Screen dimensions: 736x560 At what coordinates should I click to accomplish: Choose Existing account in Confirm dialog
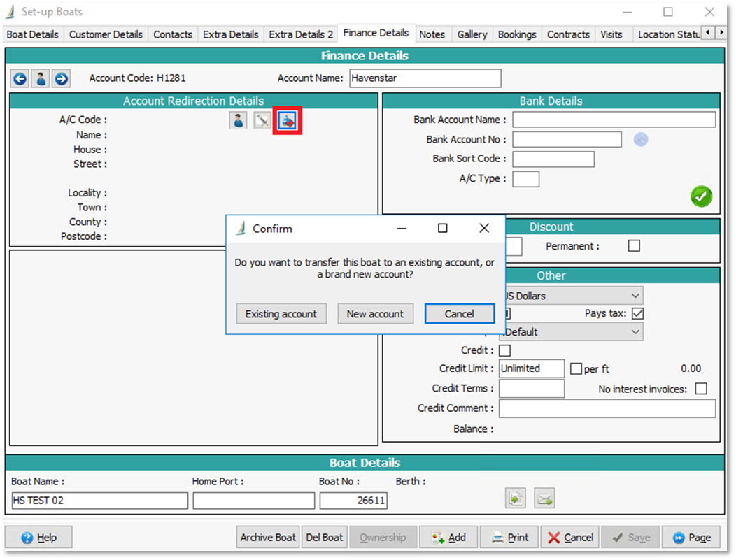281,314
